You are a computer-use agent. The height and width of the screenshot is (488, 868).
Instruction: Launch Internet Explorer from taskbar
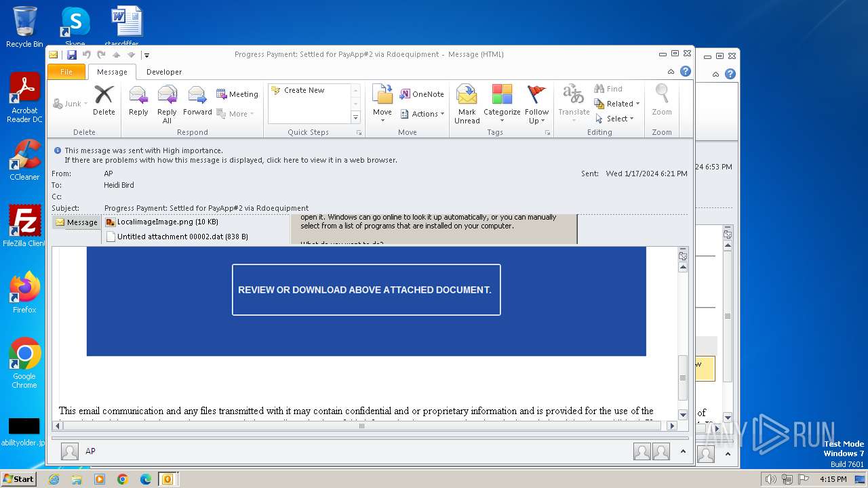(54, 479)
